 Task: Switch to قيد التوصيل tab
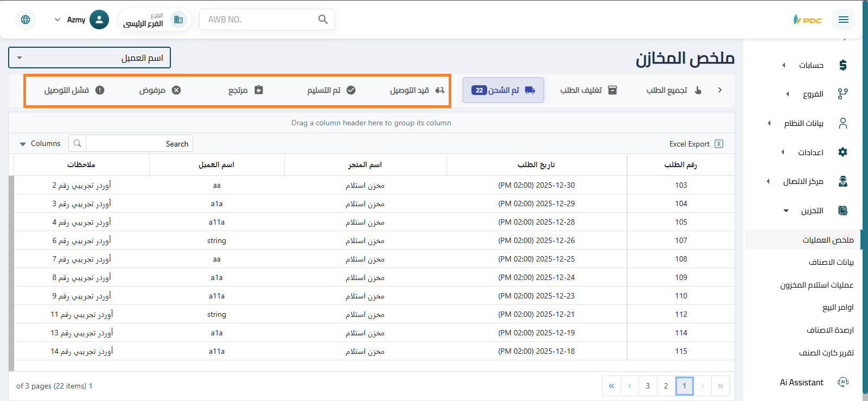tap(417, 90)
